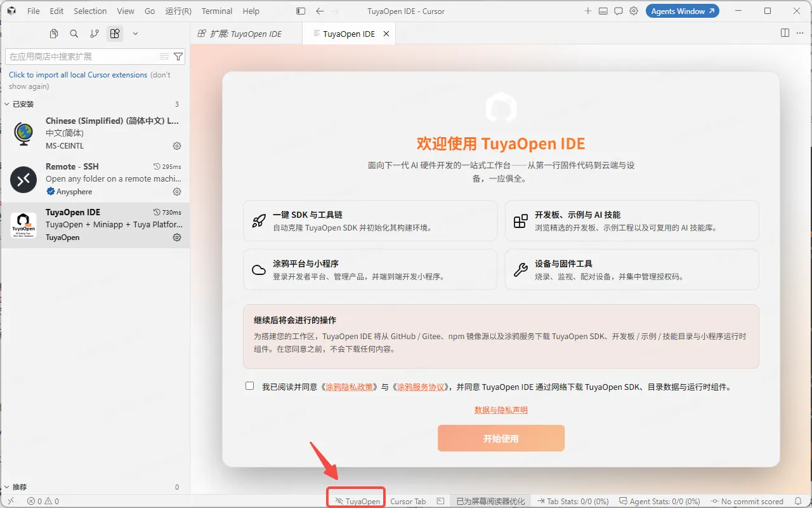This screenshot has height=508, width=812.
Task: Open remote window icon in status bar
Action: click(x=11, y=501)
